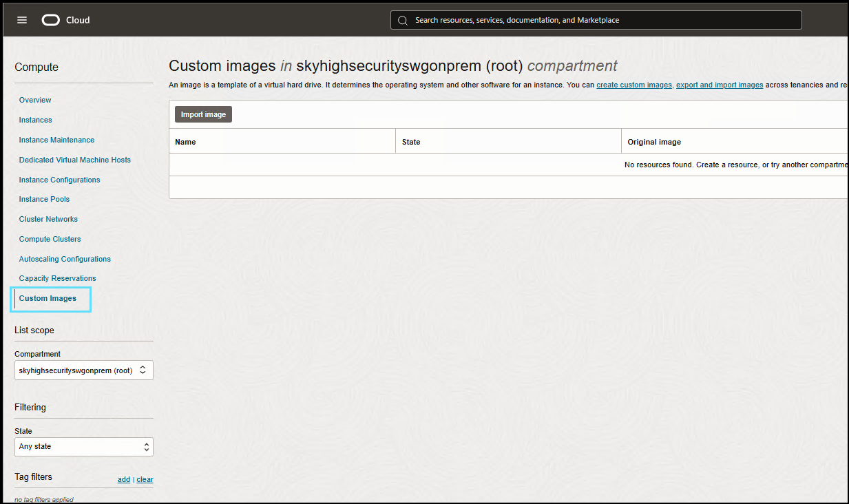
Task: Follow the create custom images link
Action: (633, 85)
